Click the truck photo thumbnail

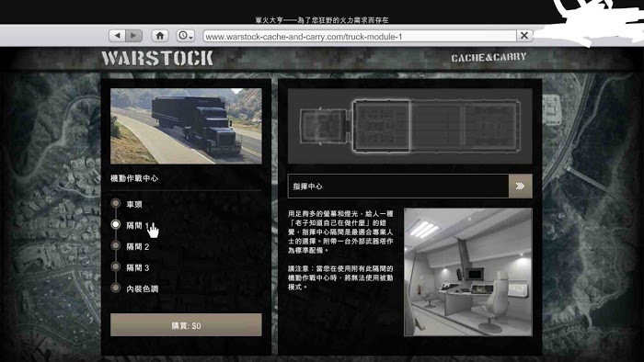[x=186, y=126]
